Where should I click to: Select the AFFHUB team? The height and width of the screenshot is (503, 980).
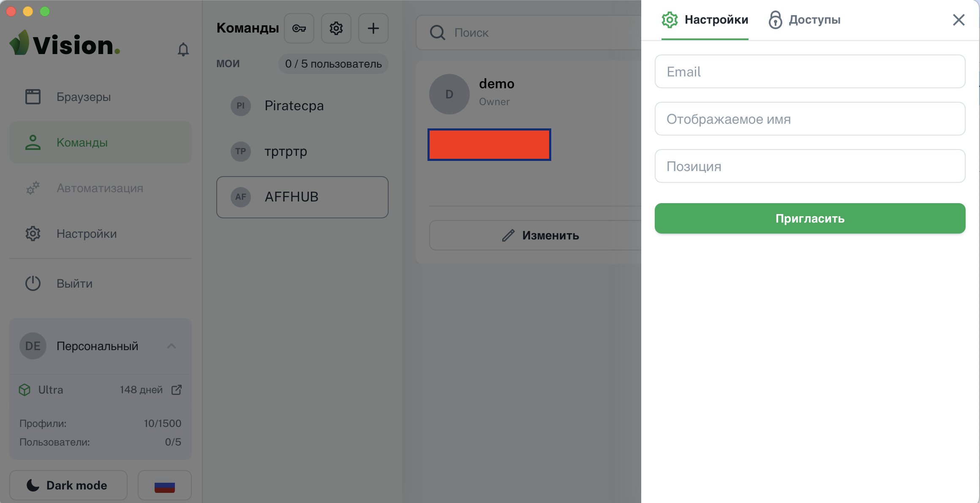coord(302,197)
